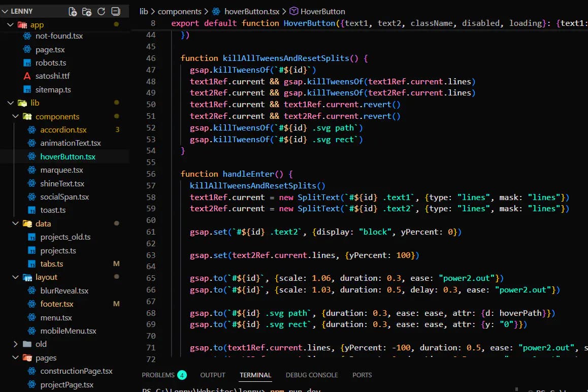Viewport: 588px width, 392px height.
Task: Open the DEBUG CONSOLE tab
Action: click(x=311, y=375)
